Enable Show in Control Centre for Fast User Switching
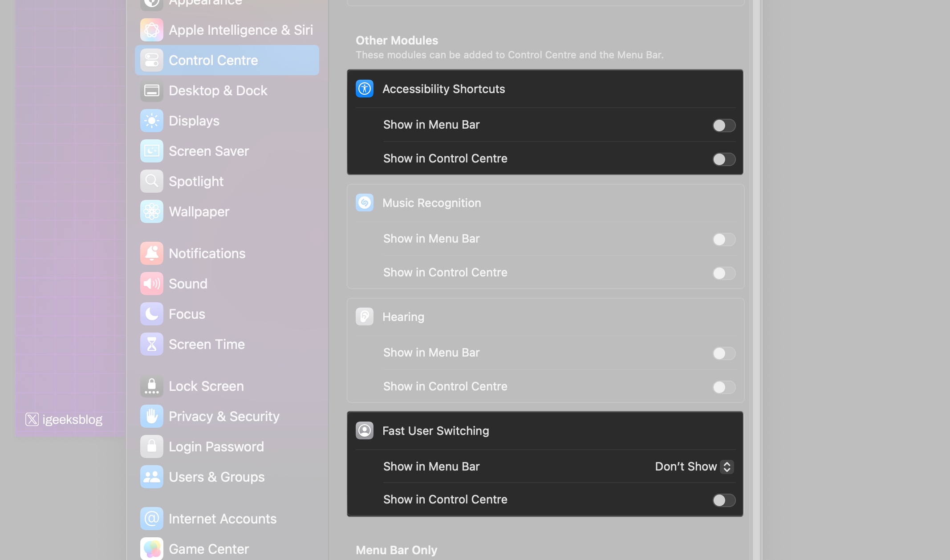 [x=724, y=500]
